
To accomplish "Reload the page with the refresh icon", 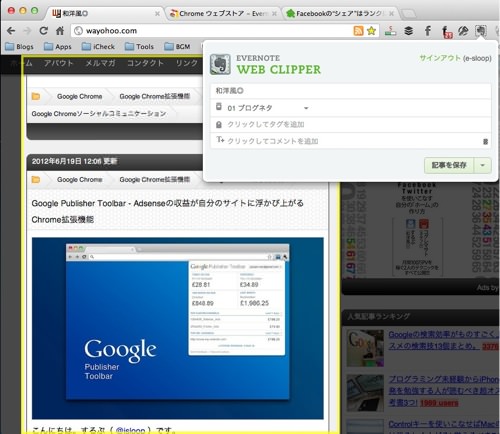I will click(x=43, y=31).
